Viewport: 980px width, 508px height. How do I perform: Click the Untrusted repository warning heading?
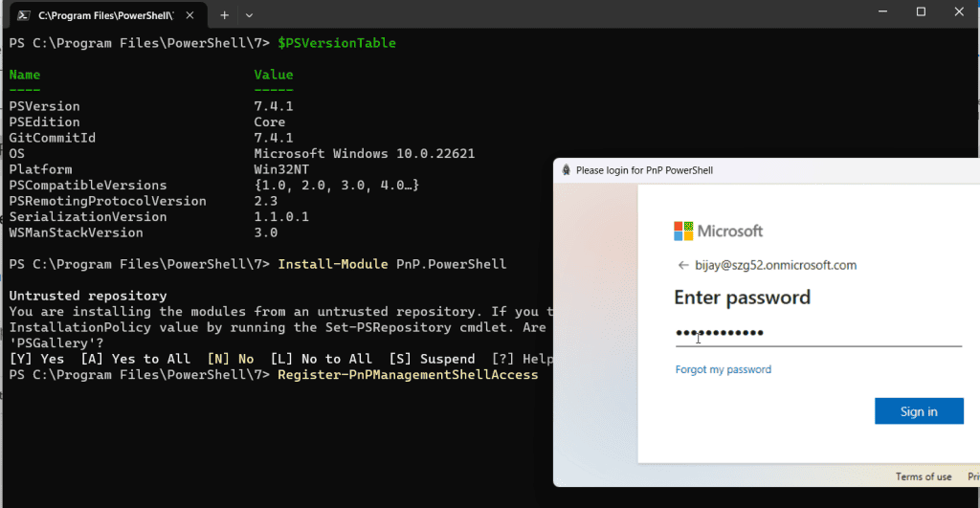[x=88, y=296]
